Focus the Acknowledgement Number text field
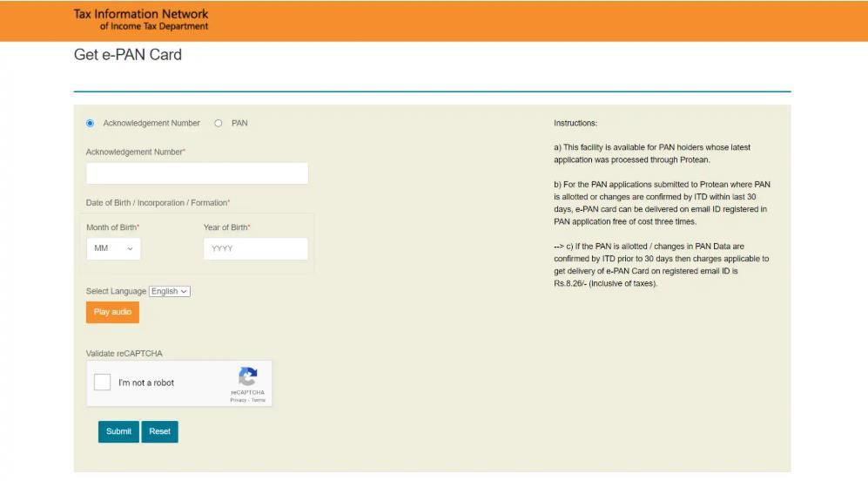The image size is (868, 481). (197, 173)
